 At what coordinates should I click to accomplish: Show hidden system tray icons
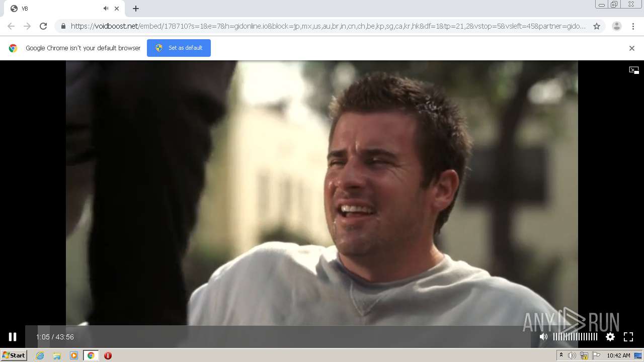click(561, 355)
